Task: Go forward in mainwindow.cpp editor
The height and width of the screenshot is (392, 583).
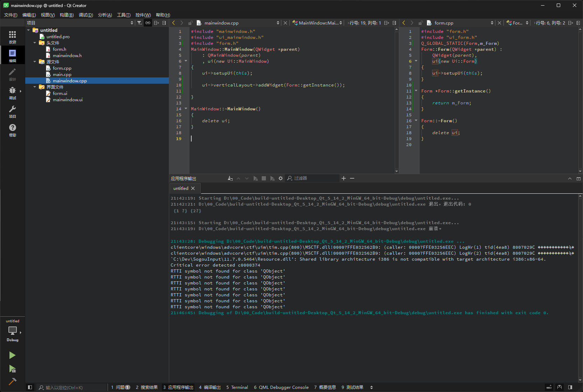Action: [181, 23]
